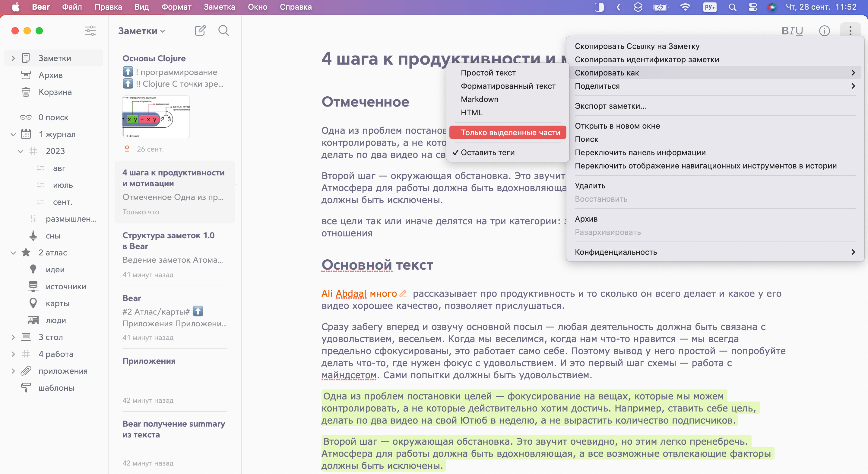868x474 pixels.
Task: Open the 0 поиск glasses tag
Action: (x=26, y=117)
